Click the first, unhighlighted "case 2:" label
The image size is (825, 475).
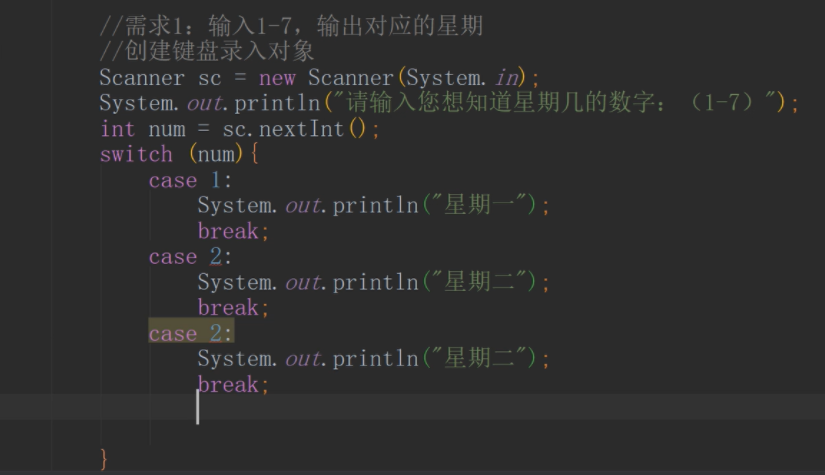point(190,257)
